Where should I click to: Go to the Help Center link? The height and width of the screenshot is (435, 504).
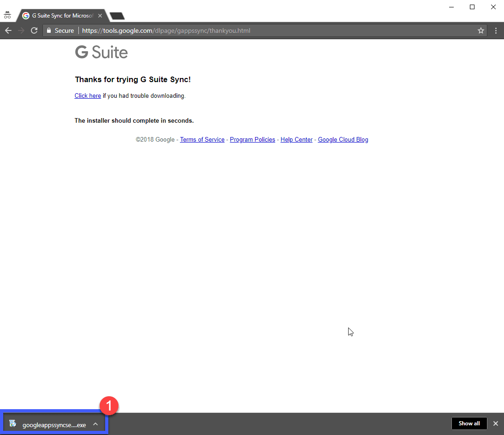[x=296, y=140]
